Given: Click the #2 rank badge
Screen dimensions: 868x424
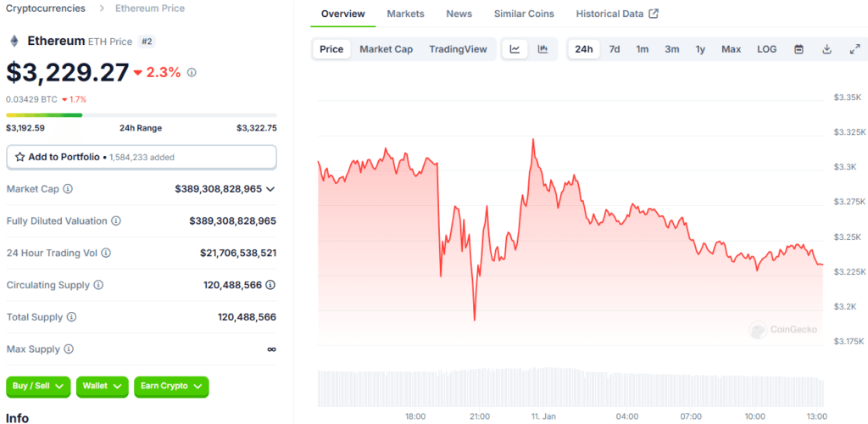Looking at the screenshot, I should 147,42.
